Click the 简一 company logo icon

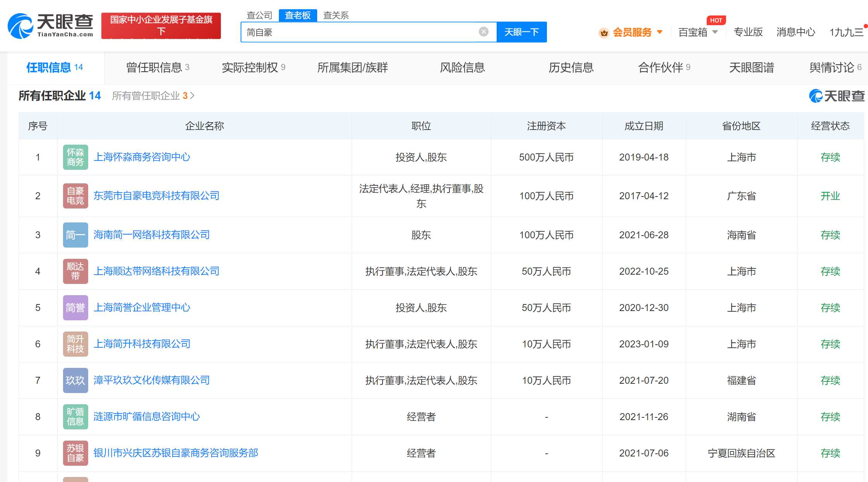75,235
